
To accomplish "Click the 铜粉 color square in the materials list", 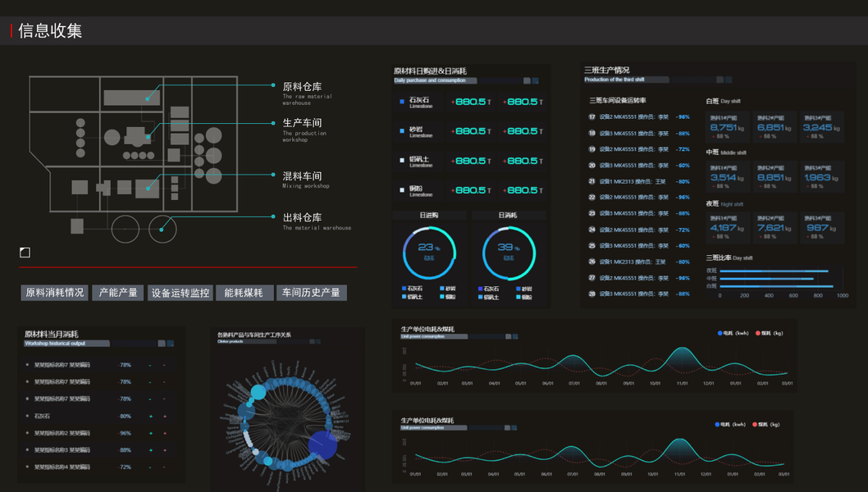I will tap(402, 189).
